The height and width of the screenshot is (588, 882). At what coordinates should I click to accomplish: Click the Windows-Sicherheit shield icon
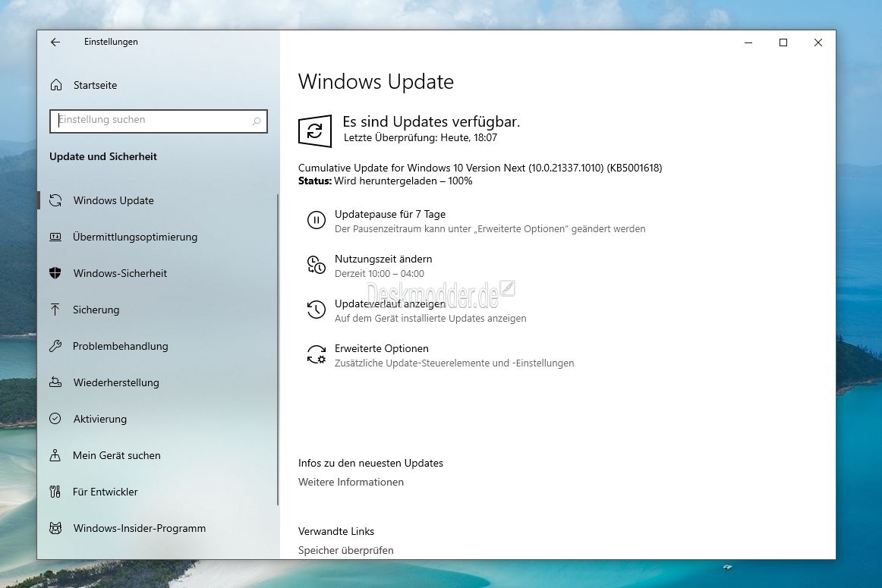click(x=55, y=273)
